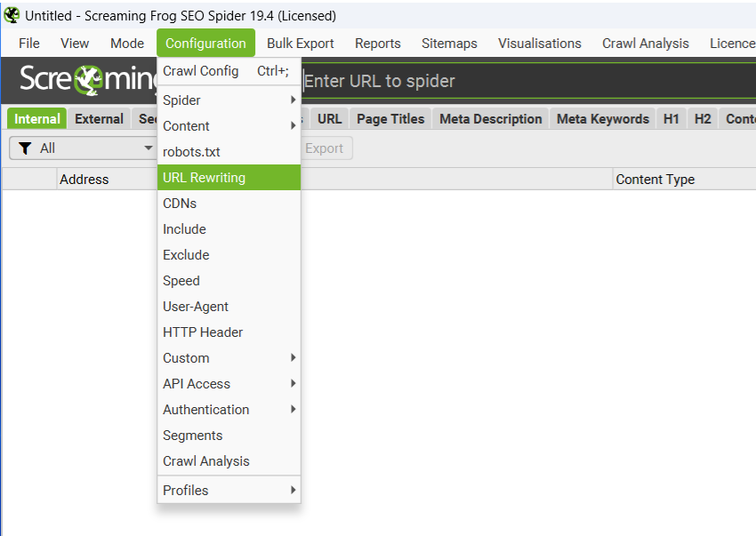Expand the Spider submenu
Image resolution: width=756 pixels, height=536 pixels.
tap(229, 100)
